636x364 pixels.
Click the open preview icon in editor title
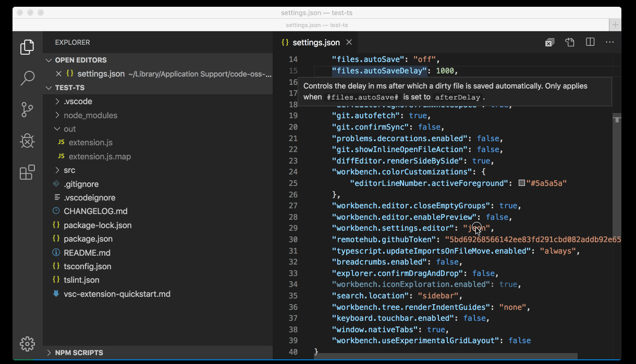click(569, 42)
